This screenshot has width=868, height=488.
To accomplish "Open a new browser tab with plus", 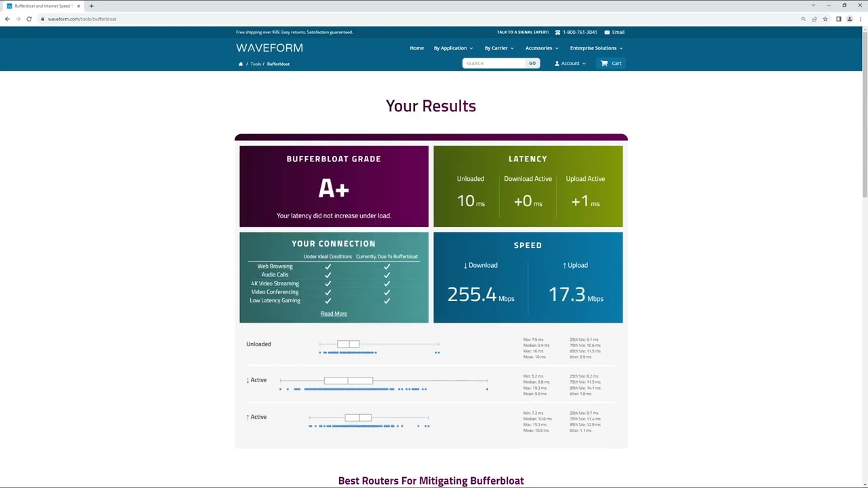I will (x=92, y=6).
